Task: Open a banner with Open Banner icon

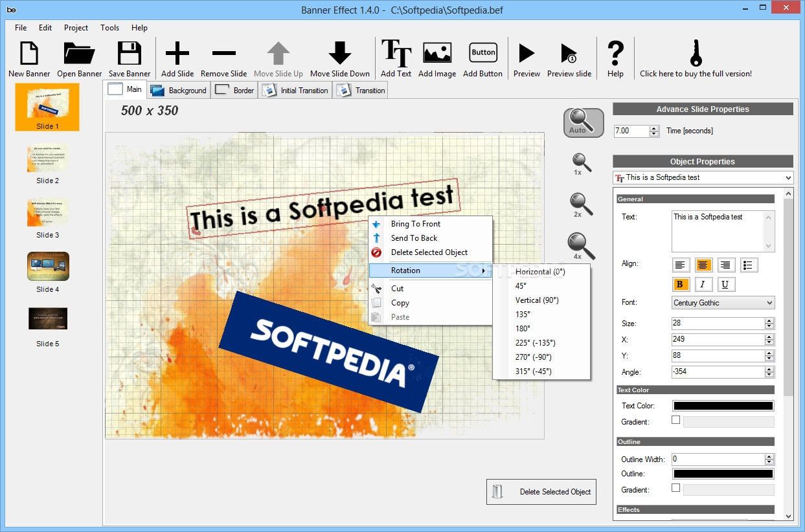Action: tap(80, 53)
